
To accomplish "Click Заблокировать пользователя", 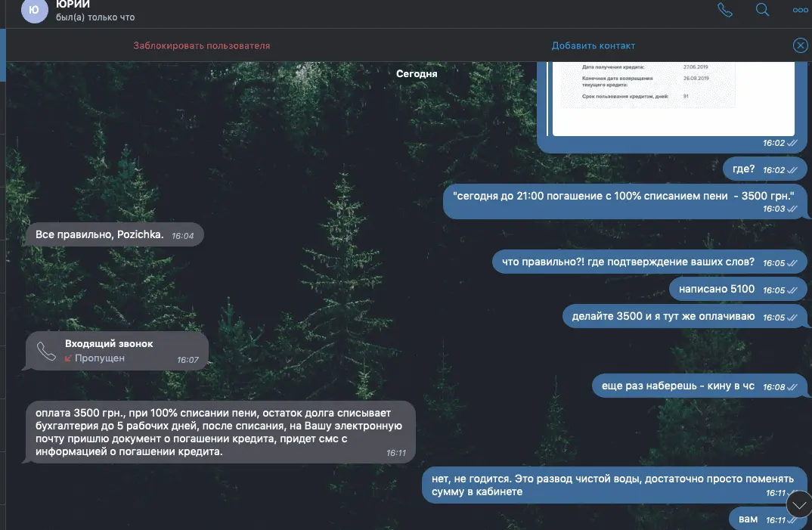I will point(201,45).
